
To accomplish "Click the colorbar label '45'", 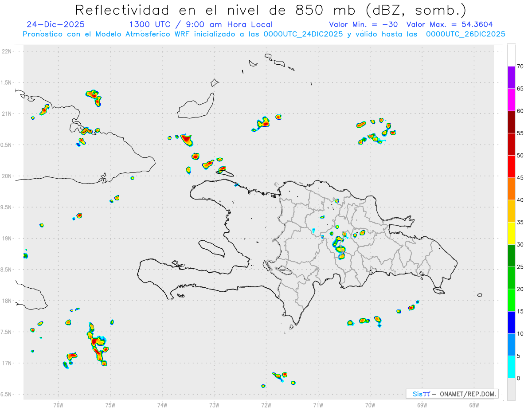I will 520,178.
